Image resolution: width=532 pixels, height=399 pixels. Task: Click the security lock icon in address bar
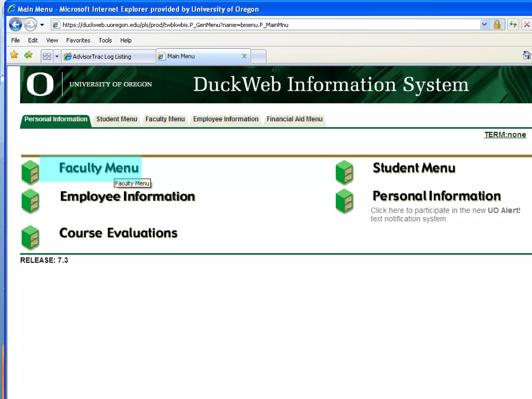pos(497,25)
